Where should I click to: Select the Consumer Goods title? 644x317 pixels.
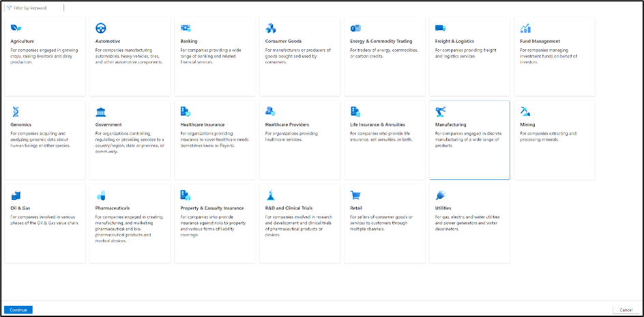tap(283, 41)
